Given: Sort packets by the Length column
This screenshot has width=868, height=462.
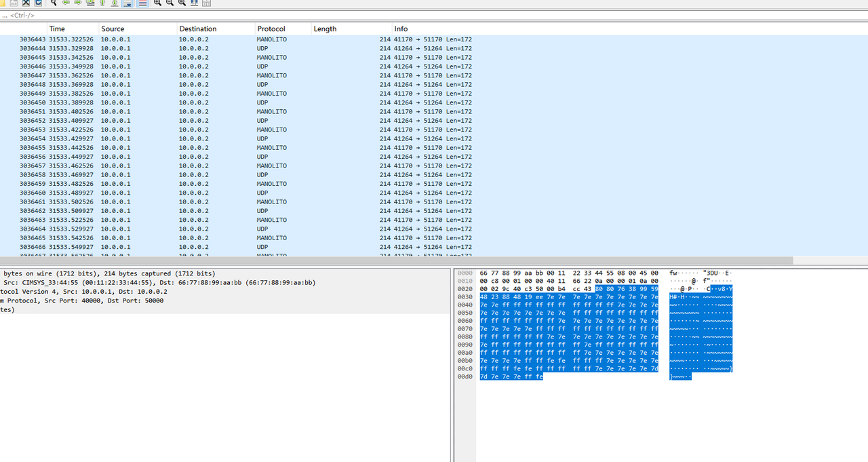Looking at the screenshot, I should click(324, 28).
